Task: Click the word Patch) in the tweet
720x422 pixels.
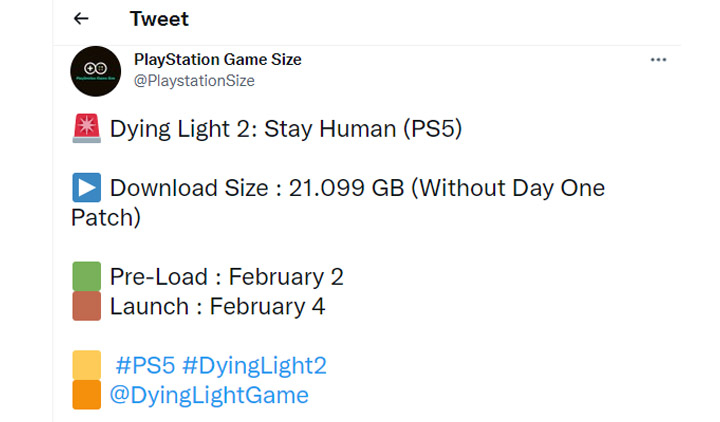Action: (x=105, y=217)
